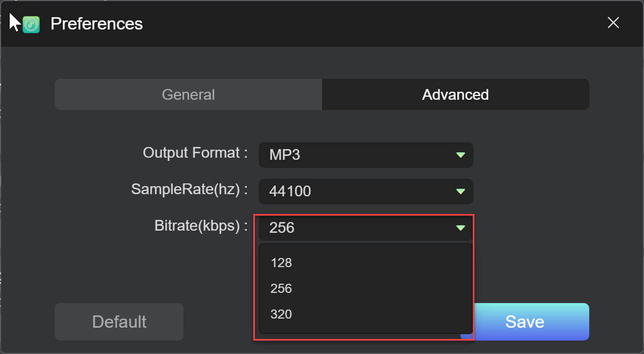Viewport: 644px width, 354px height.
Task: Click empty space below 320 in list
Action: [x=365, y=327]
